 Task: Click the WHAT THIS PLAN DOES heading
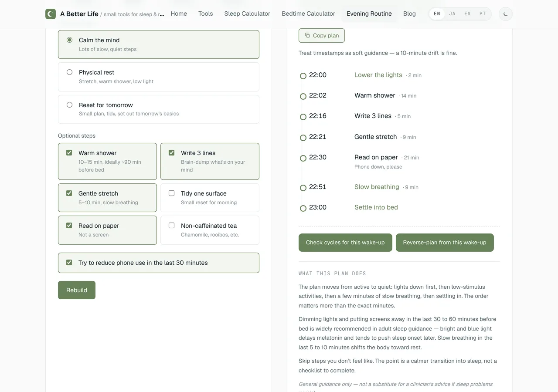[332, 274]
